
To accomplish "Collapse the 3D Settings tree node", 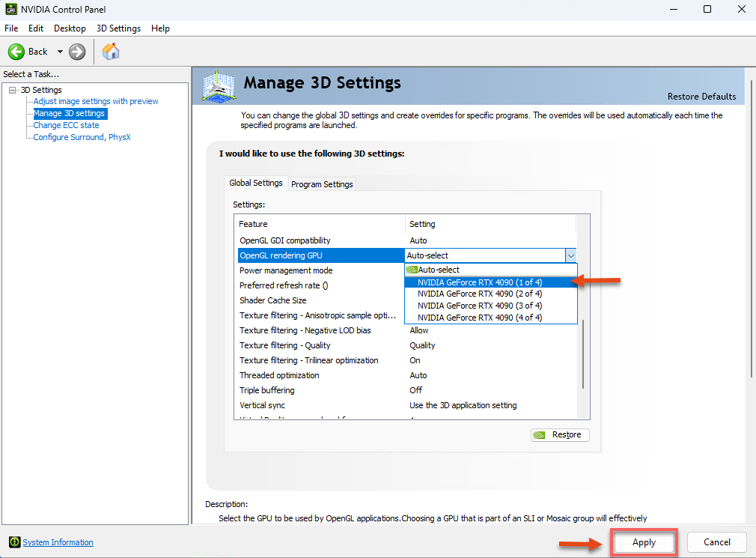I will click(12, 90).
